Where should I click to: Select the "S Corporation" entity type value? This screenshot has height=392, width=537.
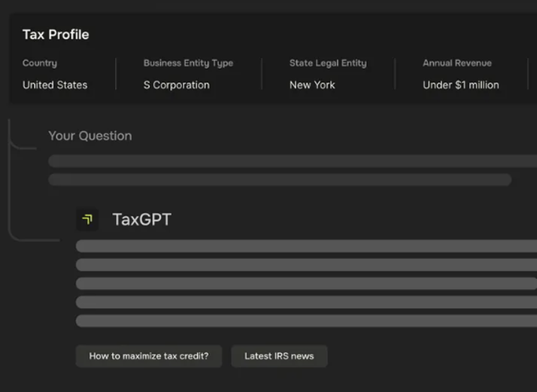click(x=176, y=85)
